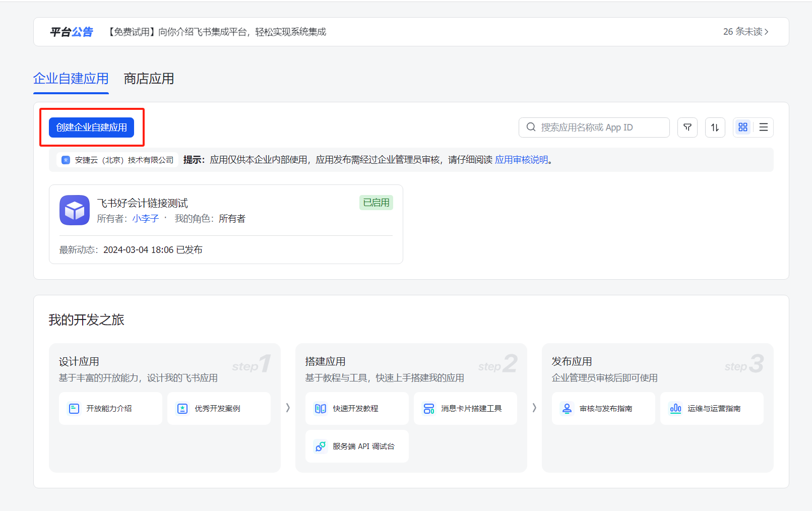Open the 审核与发布指南 card

603,408
